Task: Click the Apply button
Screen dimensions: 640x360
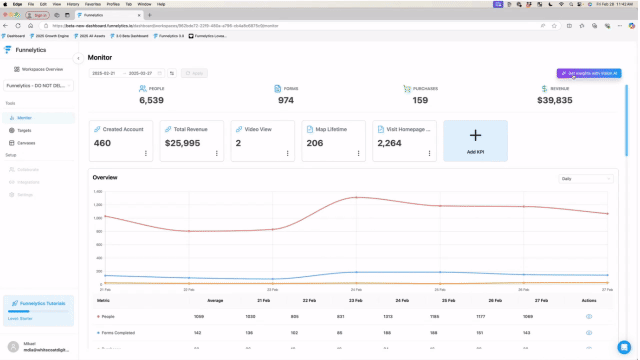Action: pos(194,73)
